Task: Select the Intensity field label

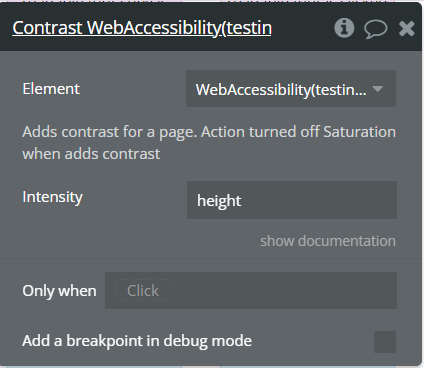Action: pos(52,197)
